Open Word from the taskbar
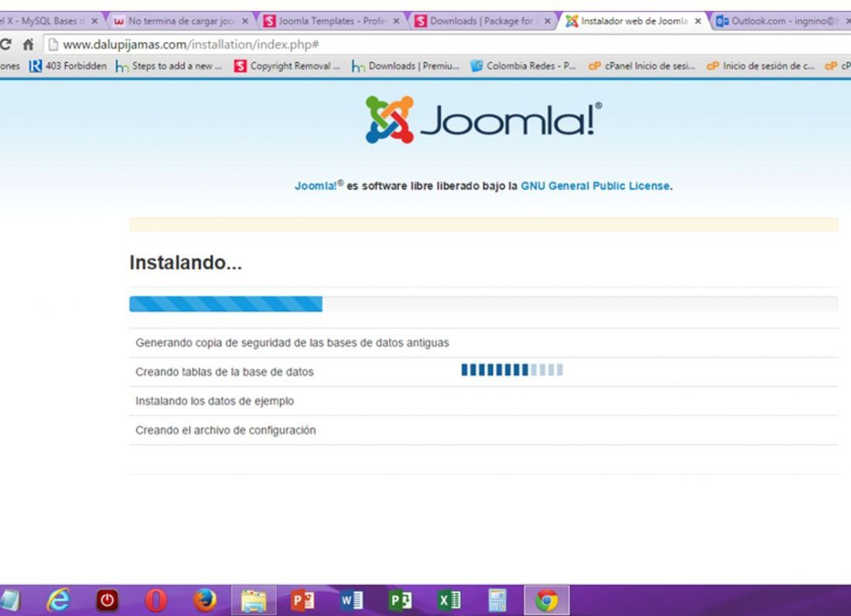851x616 pixels. point(351,601)
